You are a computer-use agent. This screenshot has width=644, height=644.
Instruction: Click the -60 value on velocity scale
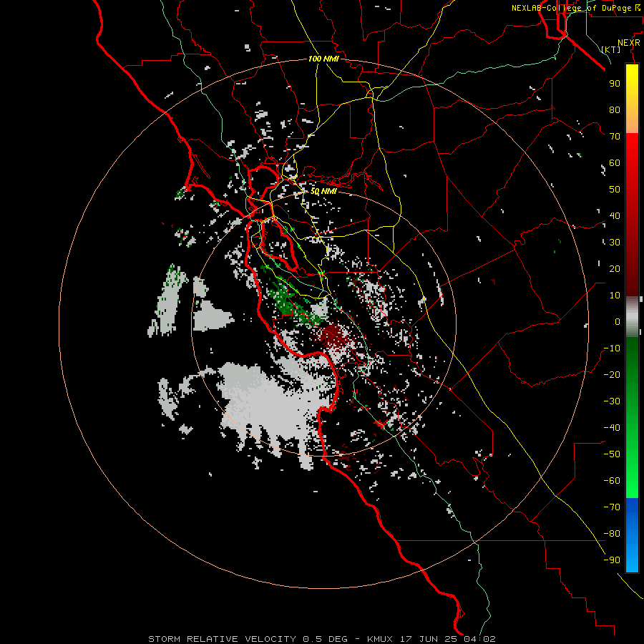coord(612,481)
